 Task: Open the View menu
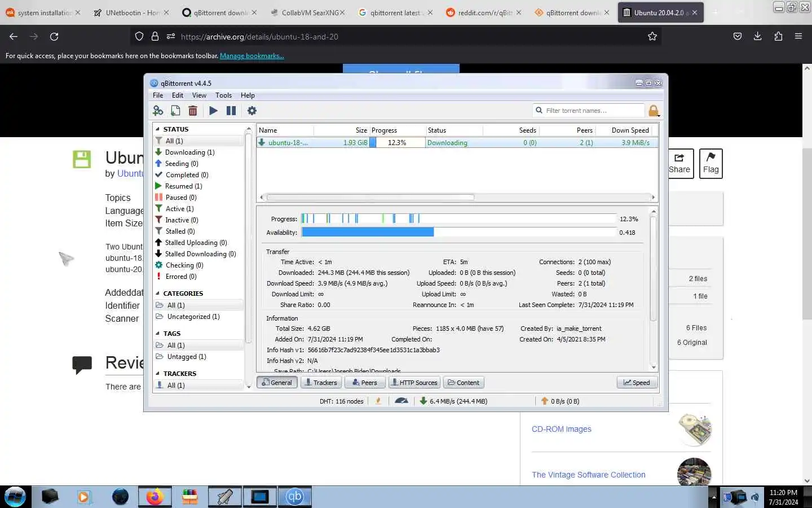[199, 95]
